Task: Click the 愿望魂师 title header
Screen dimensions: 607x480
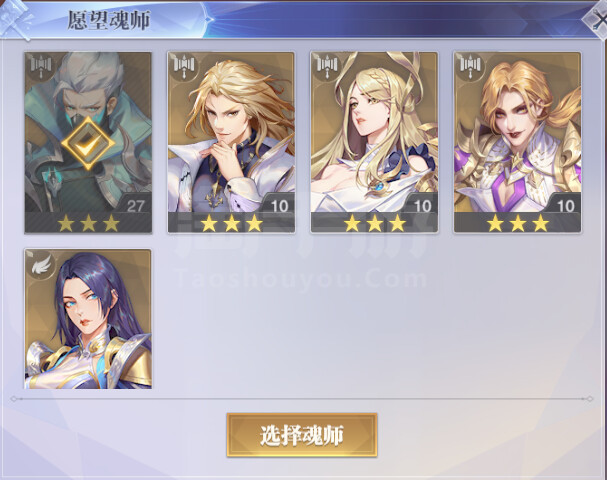Action: tap(108, 20)
